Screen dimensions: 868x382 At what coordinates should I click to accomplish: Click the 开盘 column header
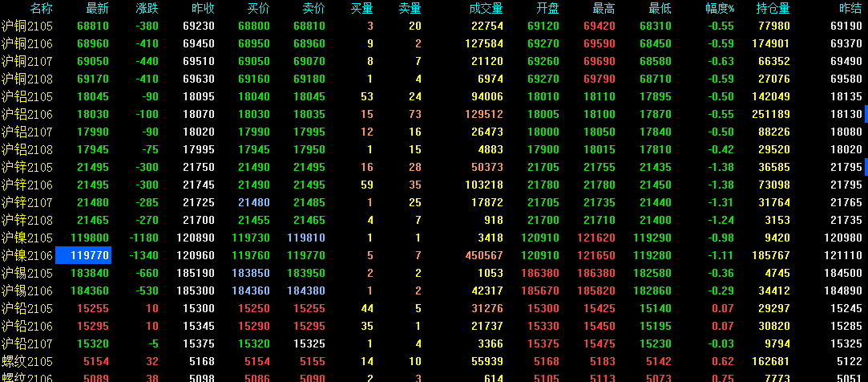[x=547, y=8]
